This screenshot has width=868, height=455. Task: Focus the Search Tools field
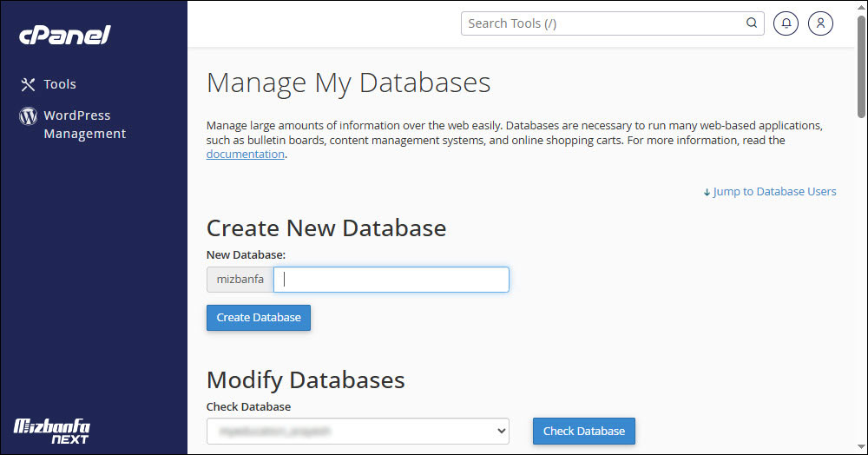(x=603, y=23)
